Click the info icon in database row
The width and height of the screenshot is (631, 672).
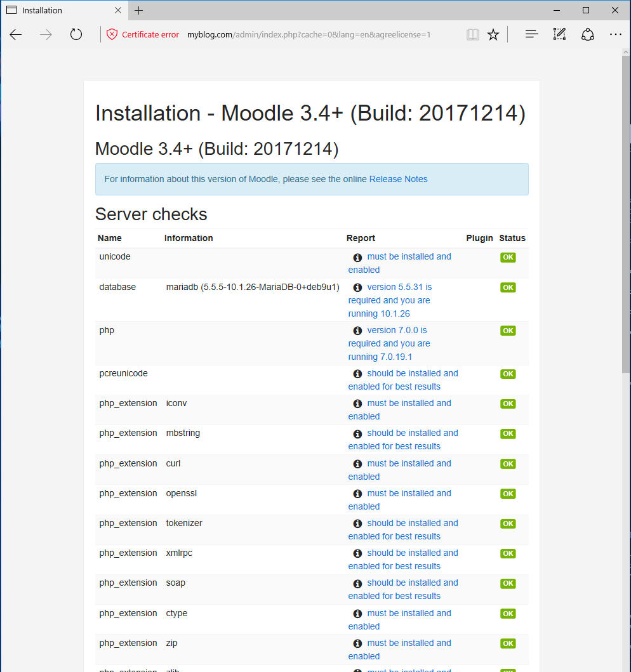(x=357, y=287)
